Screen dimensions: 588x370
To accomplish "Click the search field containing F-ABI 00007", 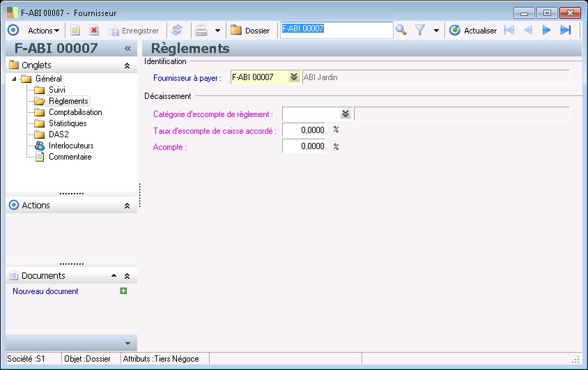I will pos(336,30).
